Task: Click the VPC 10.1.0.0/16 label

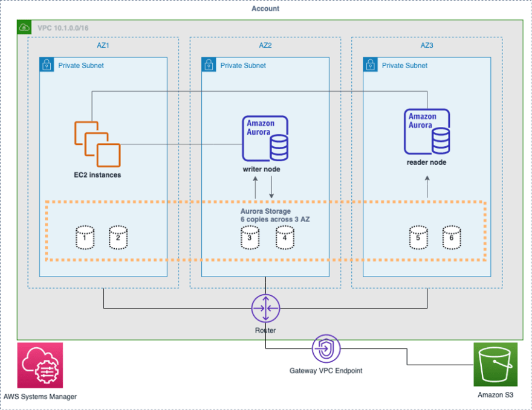Action: click(63, 28)
